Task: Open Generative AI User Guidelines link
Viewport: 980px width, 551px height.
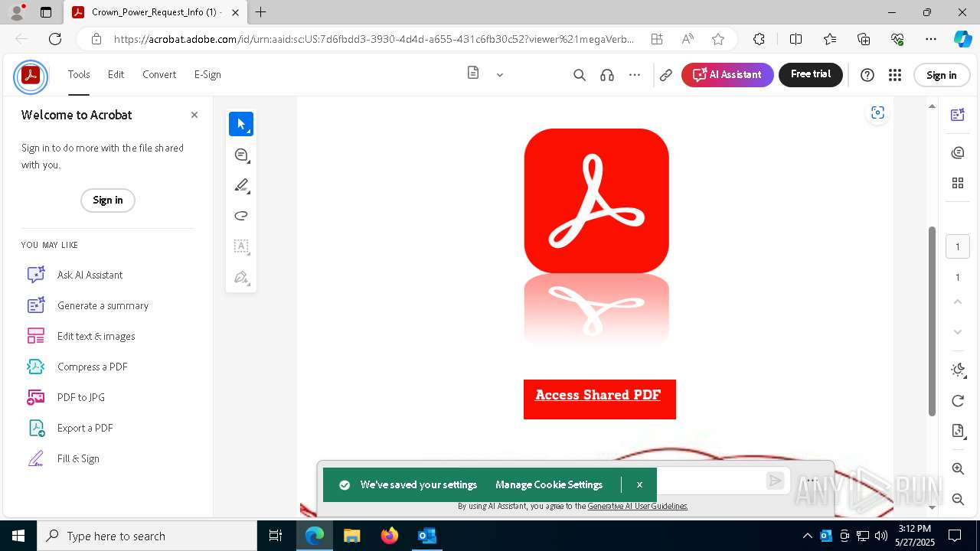Action: click(638, 506)
